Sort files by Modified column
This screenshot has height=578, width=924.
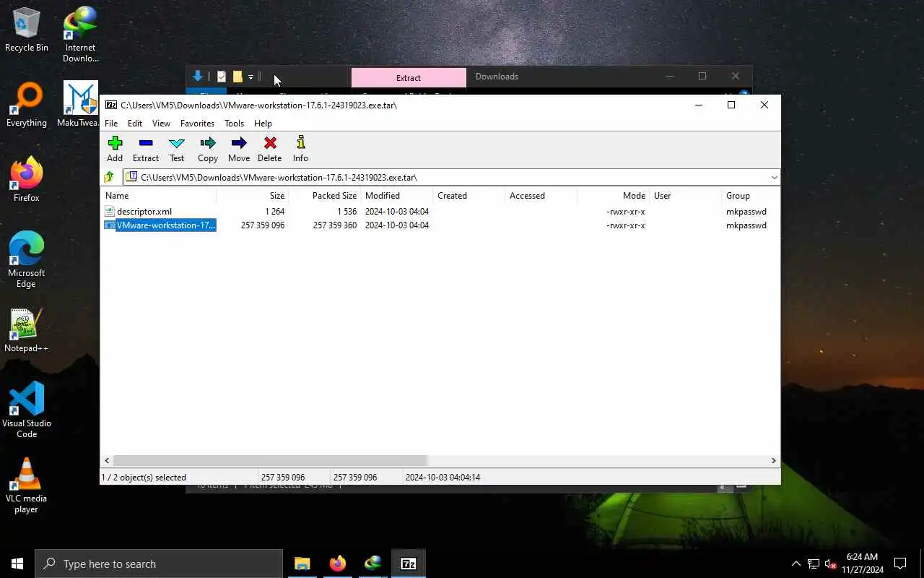[x=396, y=196]
